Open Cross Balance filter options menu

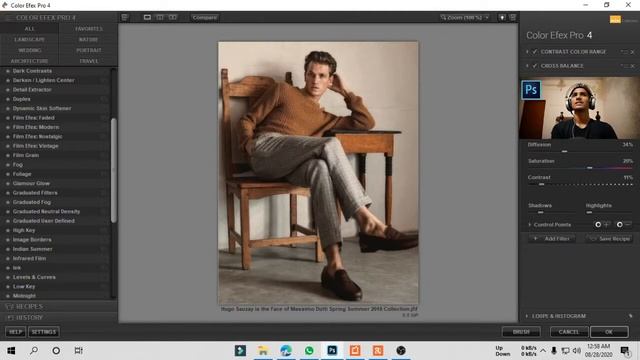[624, 66]
